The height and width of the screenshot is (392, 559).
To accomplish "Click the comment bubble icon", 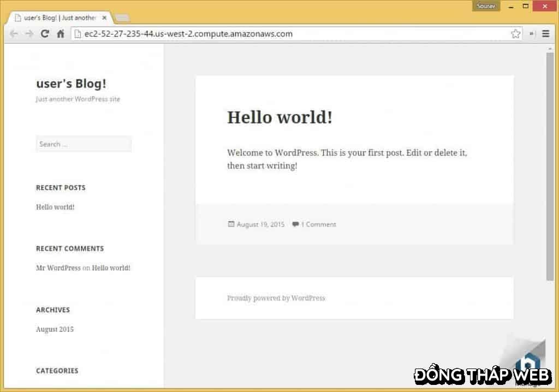I will tap(295, 224).
